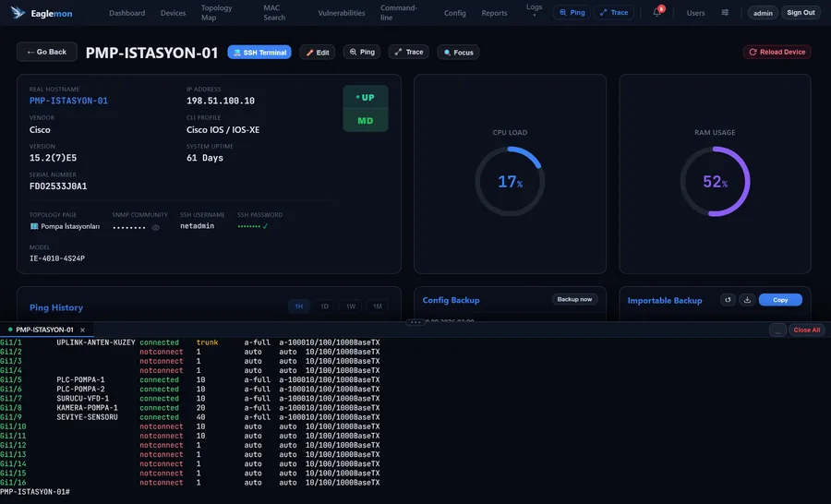Click the navbar Ping button
The height and width of the screenshot is (504, 831).
(572, 12)
